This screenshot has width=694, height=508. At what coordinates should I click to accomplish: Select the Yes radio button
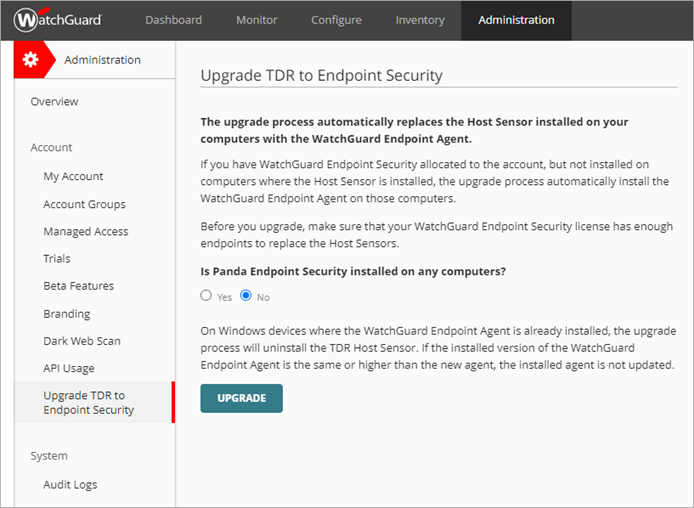pos(206,296)
